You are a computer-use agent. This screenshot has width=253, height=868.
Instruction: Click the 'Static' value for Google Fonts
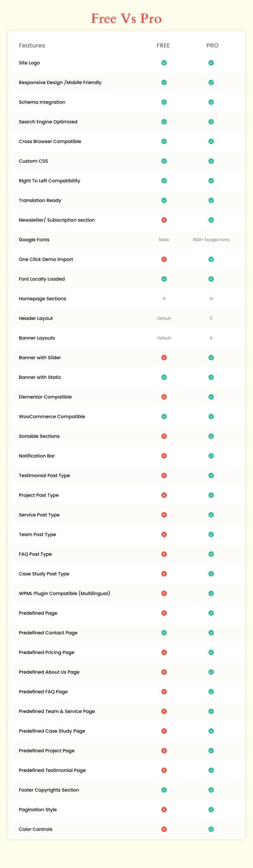[164, 240]
